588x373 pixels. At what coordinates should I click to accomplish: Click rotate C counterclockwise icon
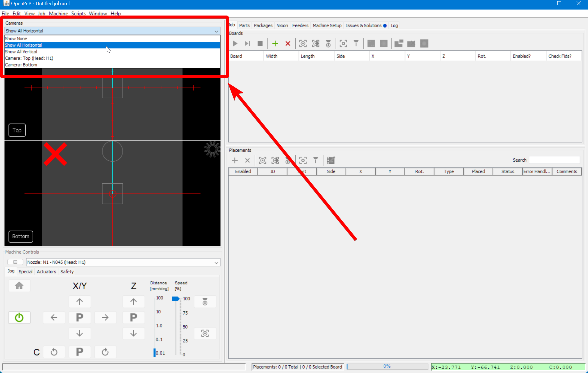pos(54,352)
